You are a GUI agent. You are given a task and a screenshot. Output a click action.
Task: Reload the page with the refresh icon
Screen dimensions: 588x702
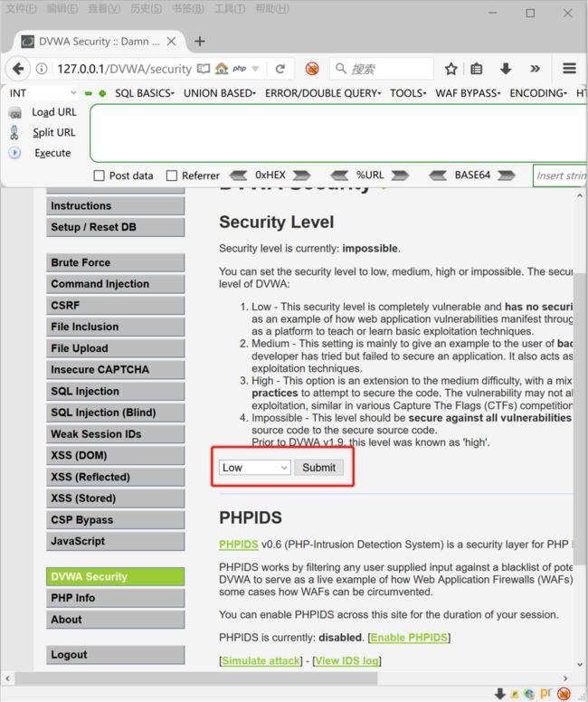click(x=280, y=69)
